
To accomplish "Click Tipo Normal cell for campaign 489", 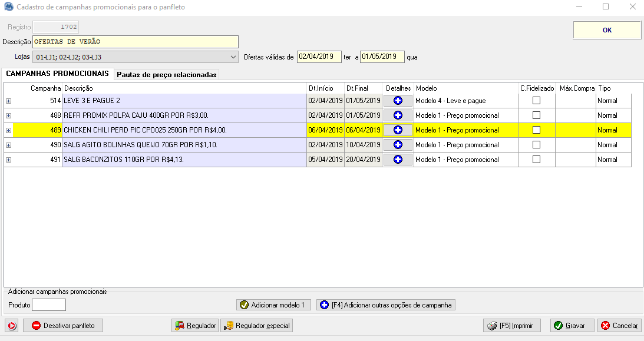I will pos(613,130).
